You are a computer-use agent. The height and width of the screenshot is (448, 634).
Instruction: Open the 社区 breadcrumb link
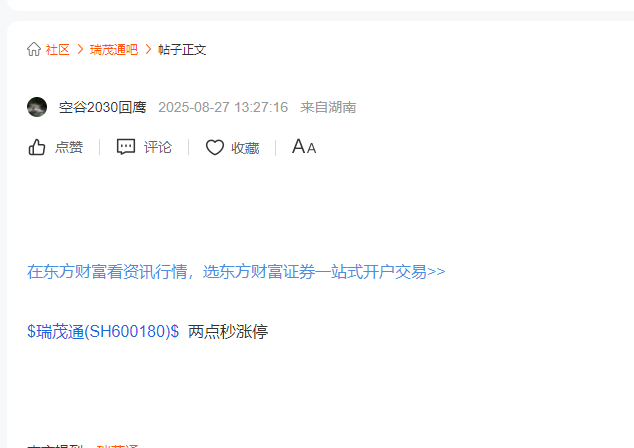(x=57, y=50)
